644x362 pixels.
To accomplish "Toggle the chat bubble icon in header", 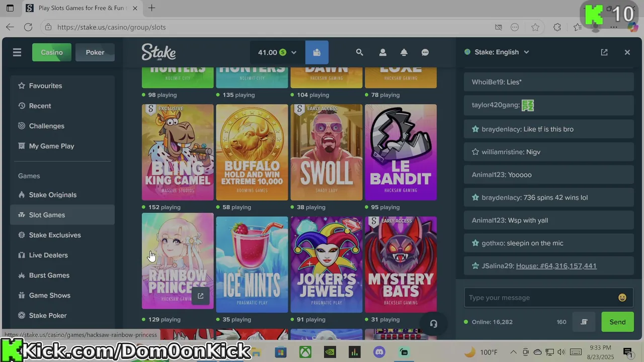I will pyautogui.click(x=425, y=52).
